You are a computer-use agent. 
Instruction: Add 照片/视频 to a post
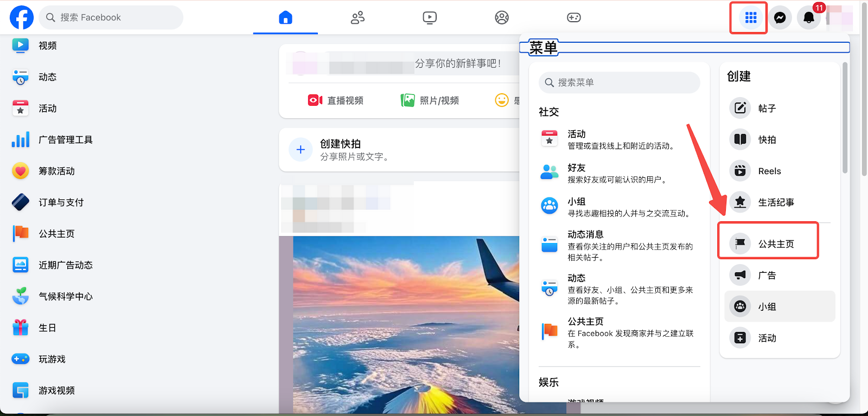pos(430,100)
